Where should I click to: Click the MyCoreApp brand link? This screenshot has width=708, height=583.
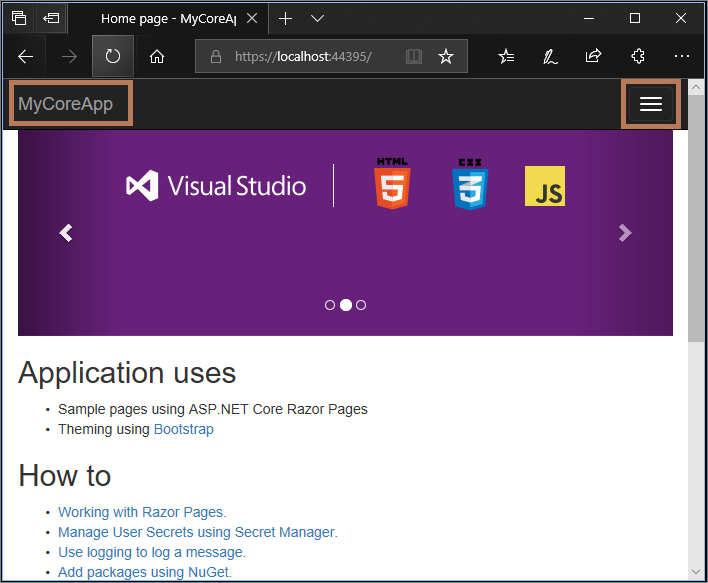pyautogui.click(x=66, y=104)
